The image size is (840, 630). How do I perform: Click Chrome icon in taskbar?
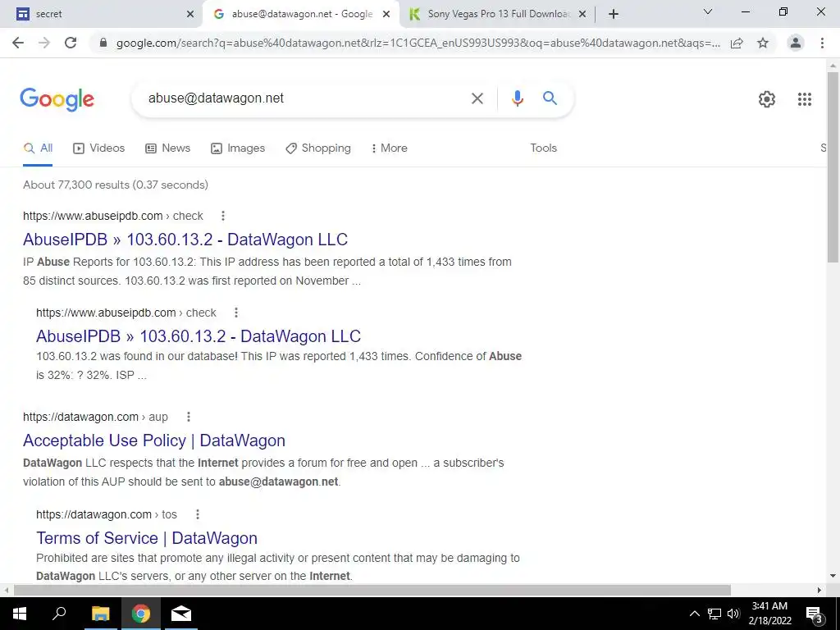click(141, 614)
